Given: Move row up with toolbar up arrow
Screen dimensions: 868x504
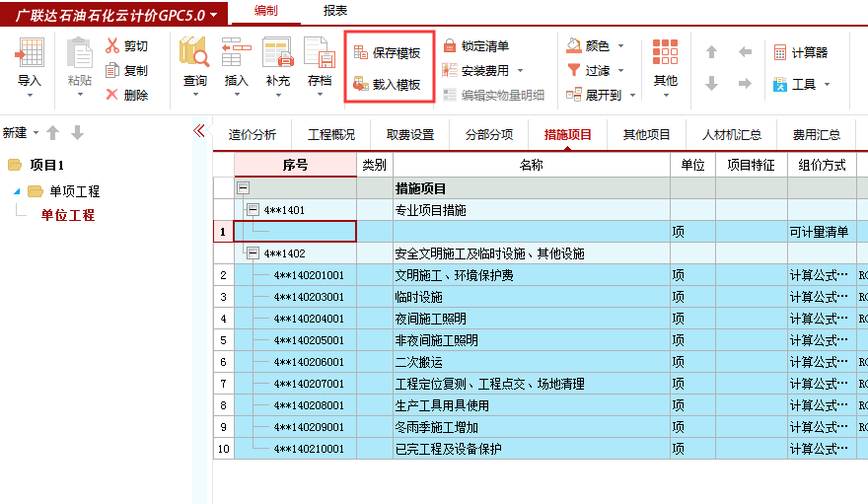Looking at the screenshot, I should (x=712, y=52).
